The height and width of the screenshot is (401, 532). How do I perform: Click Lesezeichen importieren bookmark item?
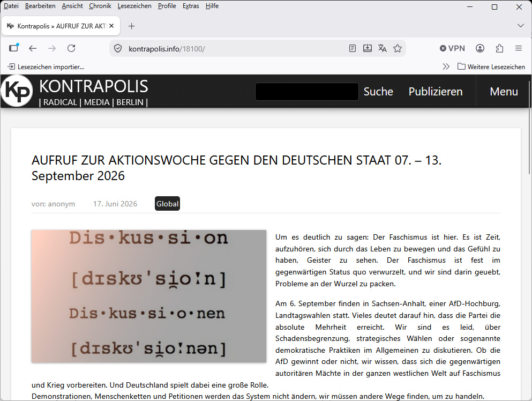(46, 67)
